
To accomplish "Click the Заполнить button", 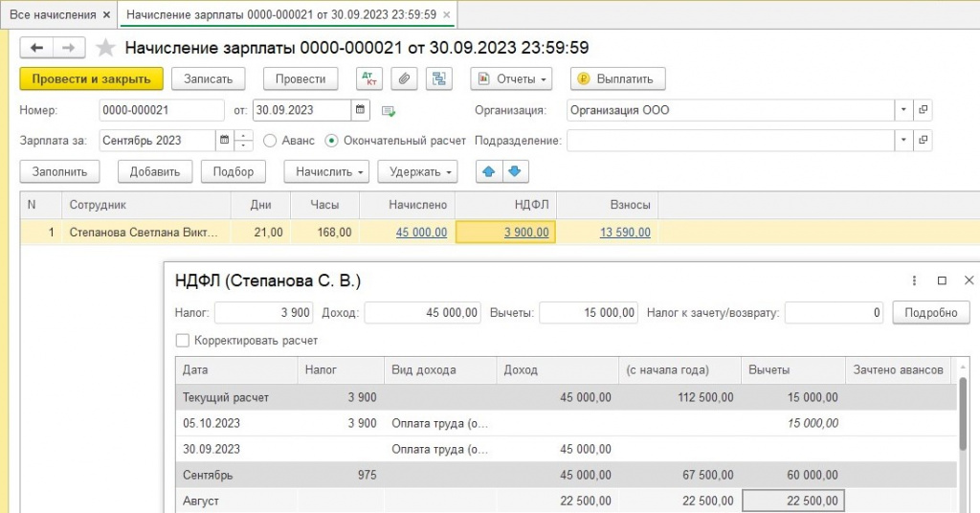I will point(59,171).
